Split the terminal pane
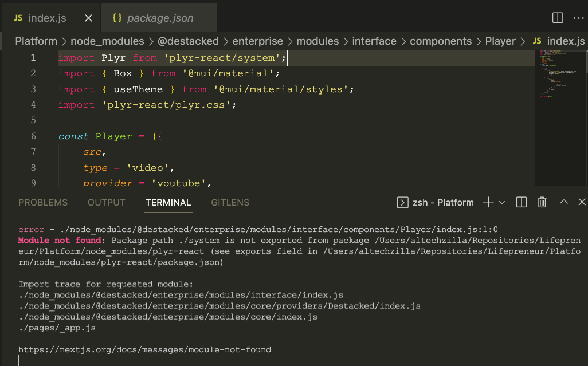The height and width of the screenshot is (366, 588). [521, 202]
